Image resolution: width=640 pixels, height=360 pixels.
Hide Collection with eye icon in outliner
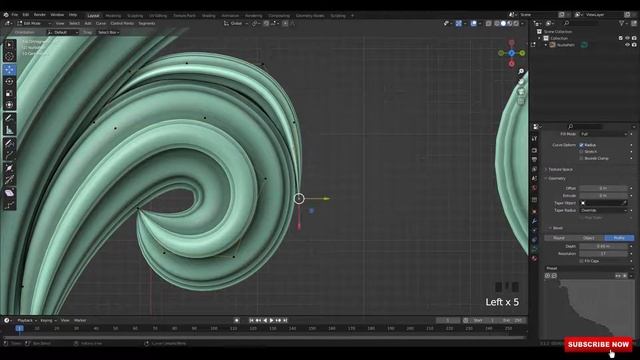tap(627, 38)
